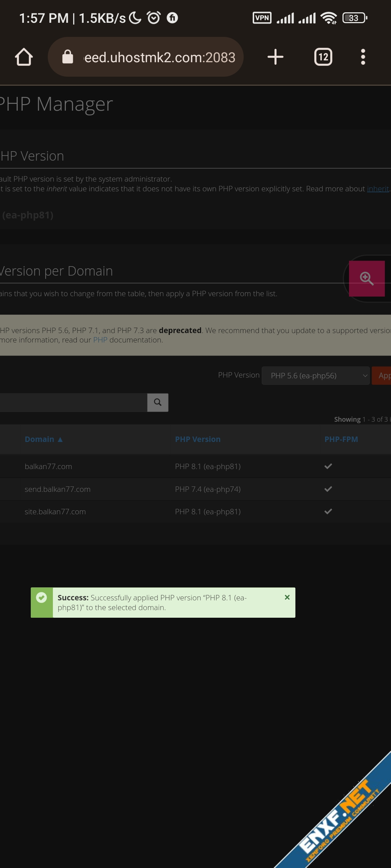Viewport: 391px width, 868px height.
Task: Sort table by PHP-FPM column header
Action: [x=341, y=439]
